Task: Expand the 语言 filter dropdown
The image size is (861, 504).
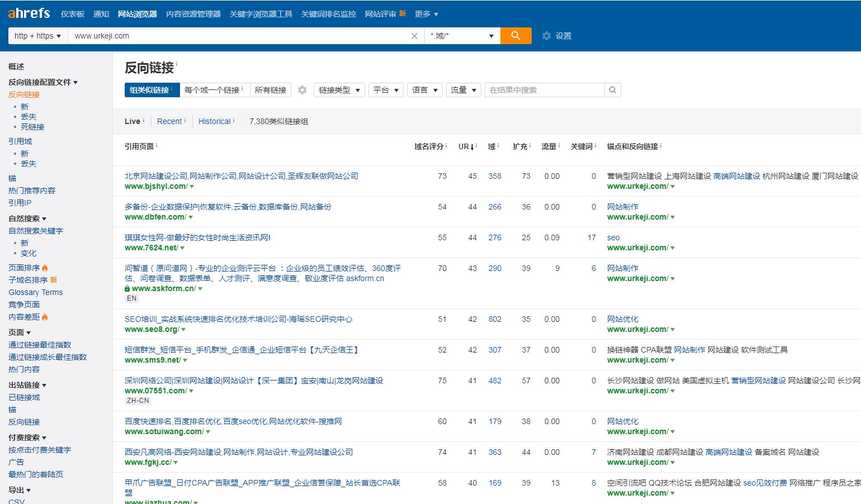Action: 424,90
